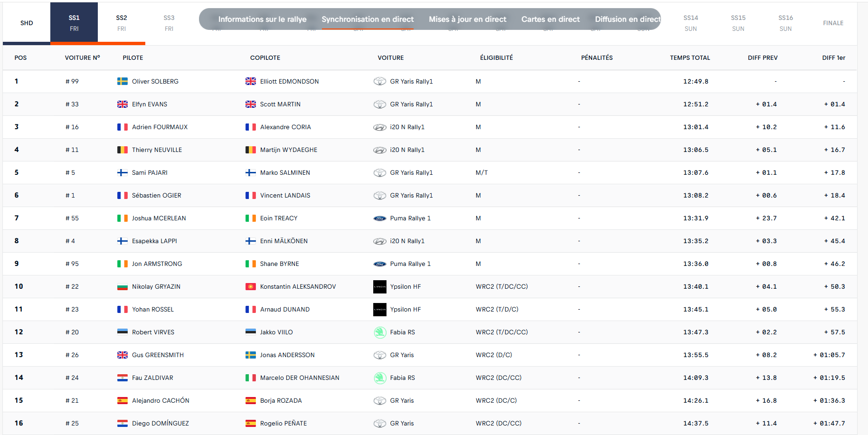Select co-driver Vincent LANDAIS
Image resolution: width=868 pixels, height=435 pixels.
[x=285, y=195]
